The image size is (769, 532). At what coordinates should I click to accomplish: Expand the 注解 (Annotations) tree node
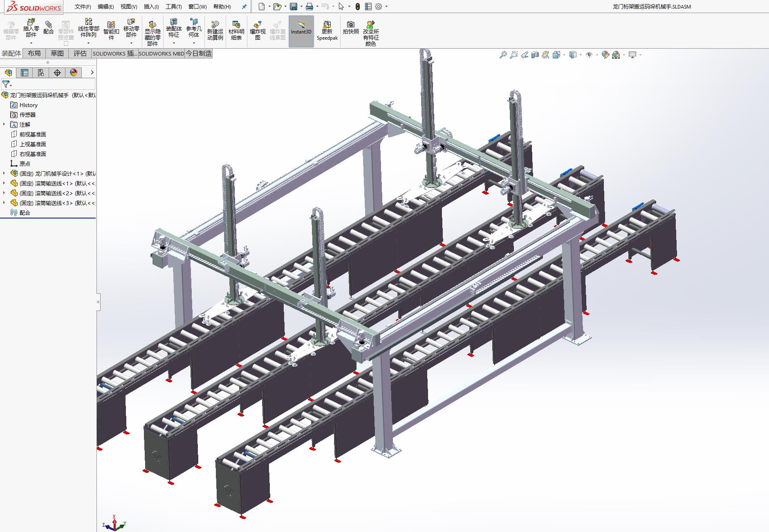pyautogui.click(x=4, y=125)
